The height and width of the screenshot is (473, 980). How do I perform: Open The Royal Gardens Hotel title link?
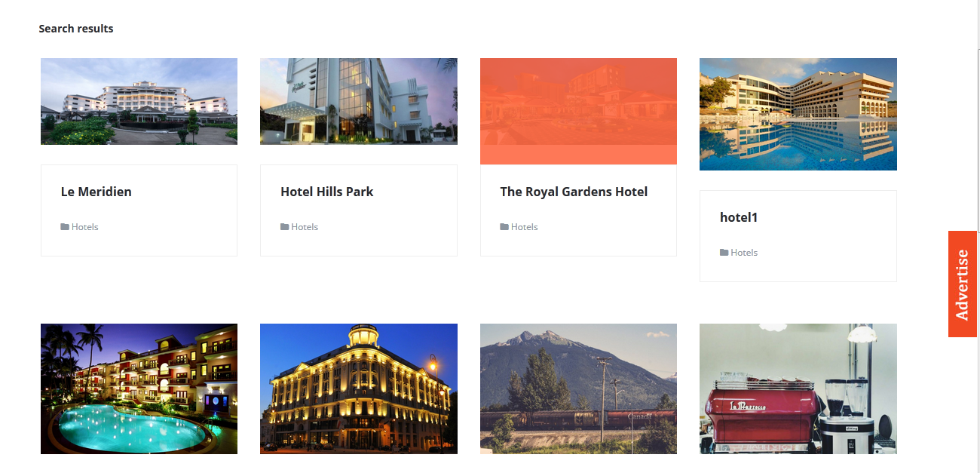(574, 192)
